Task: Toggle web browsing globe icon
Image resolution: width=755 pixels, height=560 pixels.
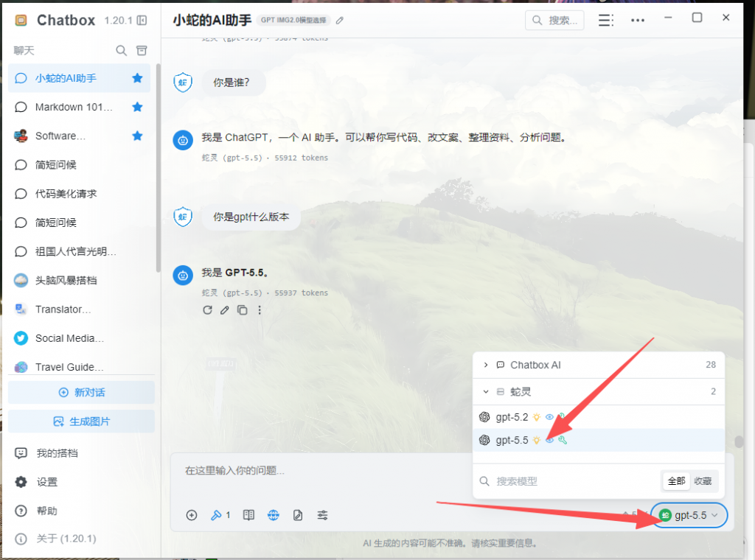Action: pyautogui.click(x=274, y=515)
